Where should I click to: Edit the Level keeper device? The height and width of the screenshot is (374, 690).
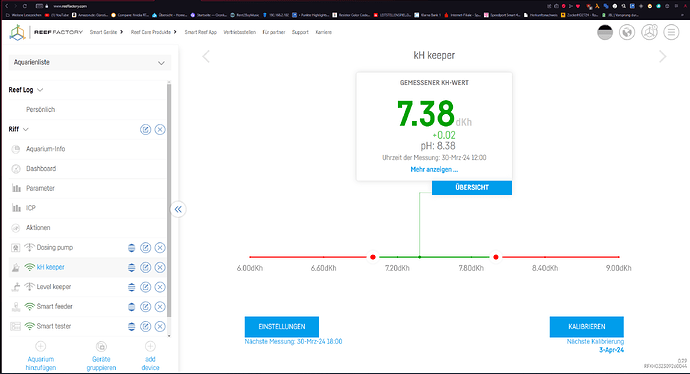[145, 287]
